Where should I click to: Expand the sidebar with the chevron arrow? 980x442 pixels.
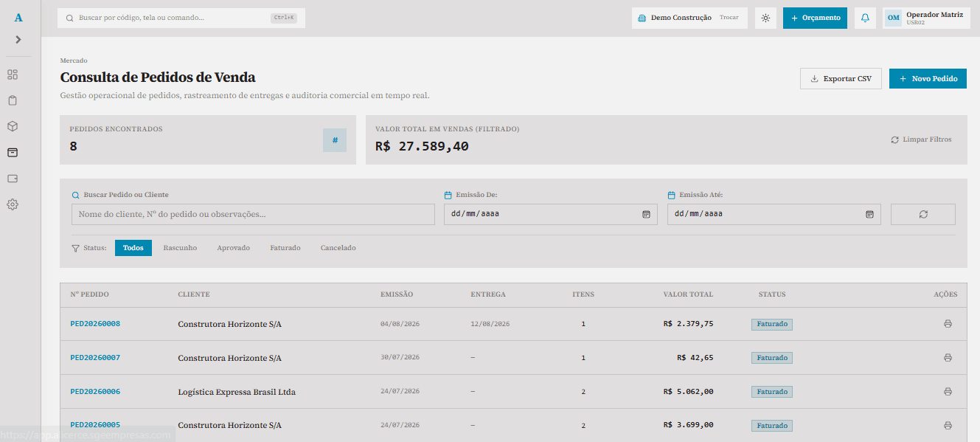coord(18,39)
